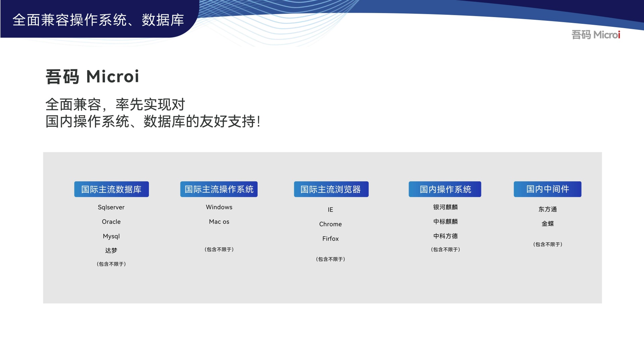Click the Mysql text item
This screenshot has height=362, width=644.
(111, 236)
